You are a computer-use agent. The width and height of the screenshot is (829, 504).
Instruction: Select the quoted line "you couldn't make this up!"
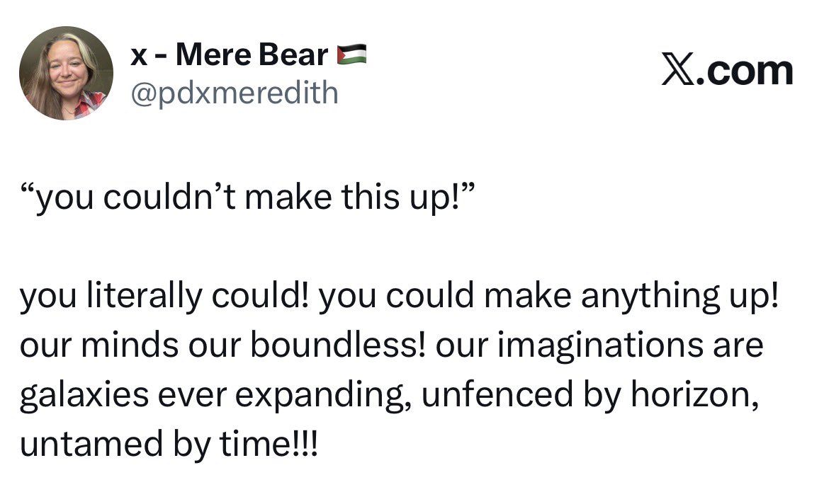[247, 198]
